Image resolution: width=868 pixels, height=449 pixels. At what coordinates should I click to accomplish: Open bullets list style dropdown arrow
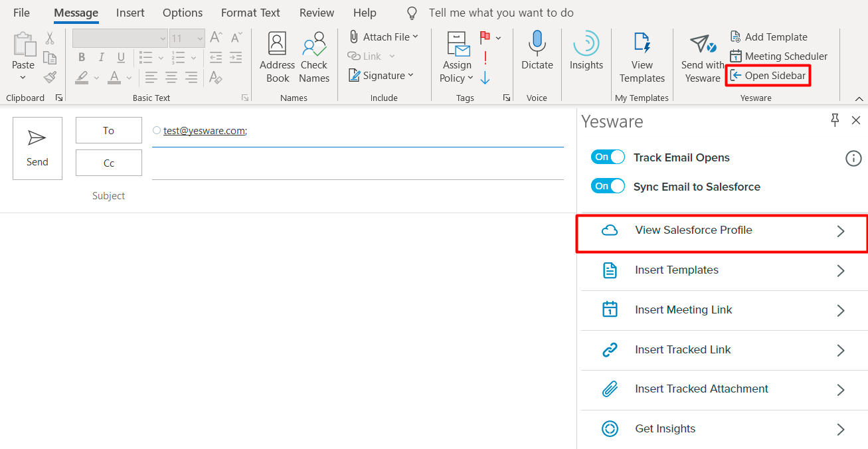(160, 58)
